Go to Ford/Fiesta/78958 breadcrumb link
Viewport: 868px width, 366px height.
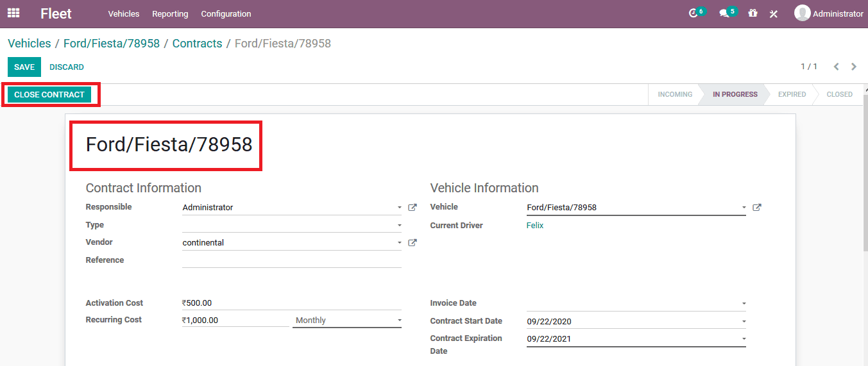[x=112, y=44]
